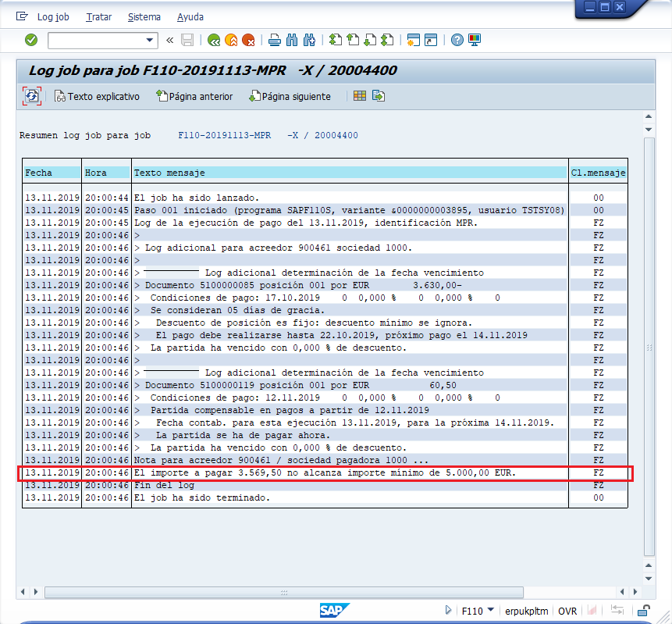The width and height of the screenshot is (672, 624).
Task: Select the Find icon to search the log
Action: (x=292, y=40)
